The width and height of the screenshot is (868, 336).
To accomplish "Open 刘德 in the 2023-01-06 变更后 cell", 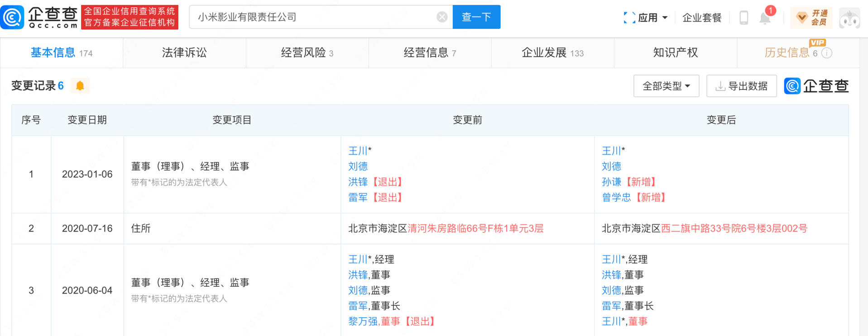I will tap(611, 166).
